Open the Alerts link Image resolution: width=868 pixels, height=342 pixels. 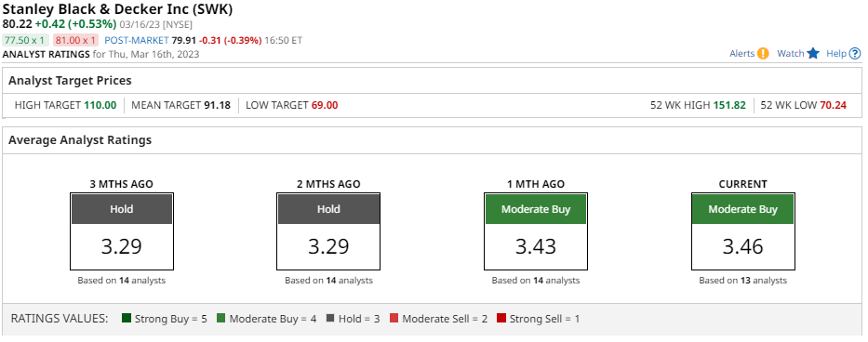point(741,54)
